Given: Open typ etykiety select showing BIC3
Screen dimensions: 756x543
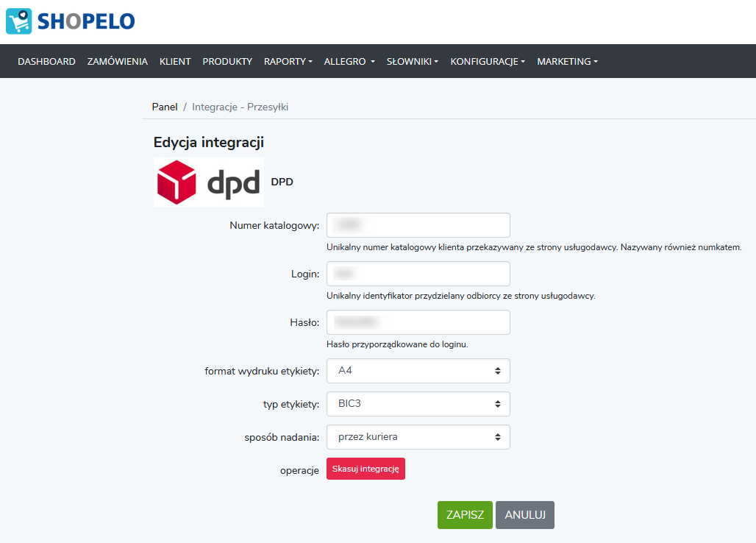Looking at the screenshot, I should click(x=418, y=404).
